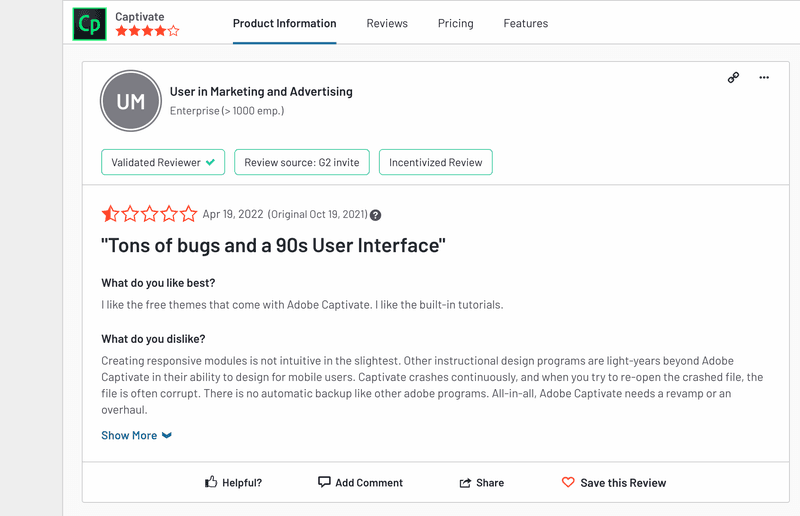Click the Validated Reviewer badge
Viewport: 800px width, 516px height.
(x=163, y=162)
